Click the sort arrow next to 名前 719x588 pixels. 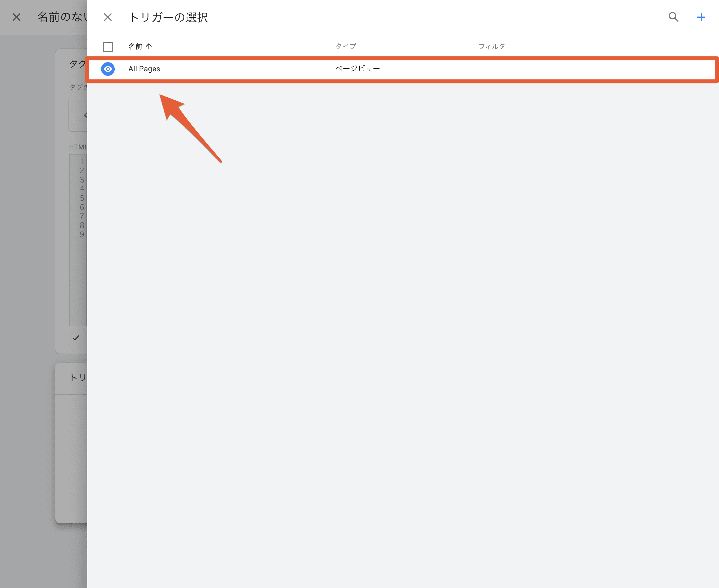click(149, 46)
